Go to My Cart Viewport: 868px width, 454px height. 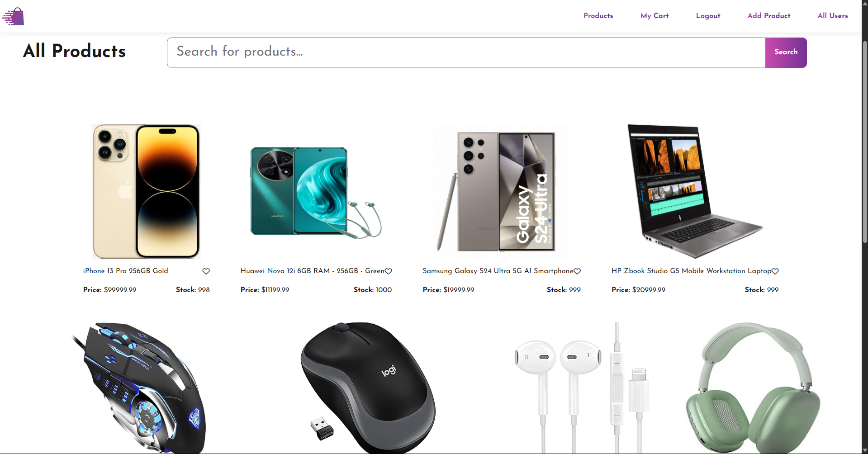point(654,16)
